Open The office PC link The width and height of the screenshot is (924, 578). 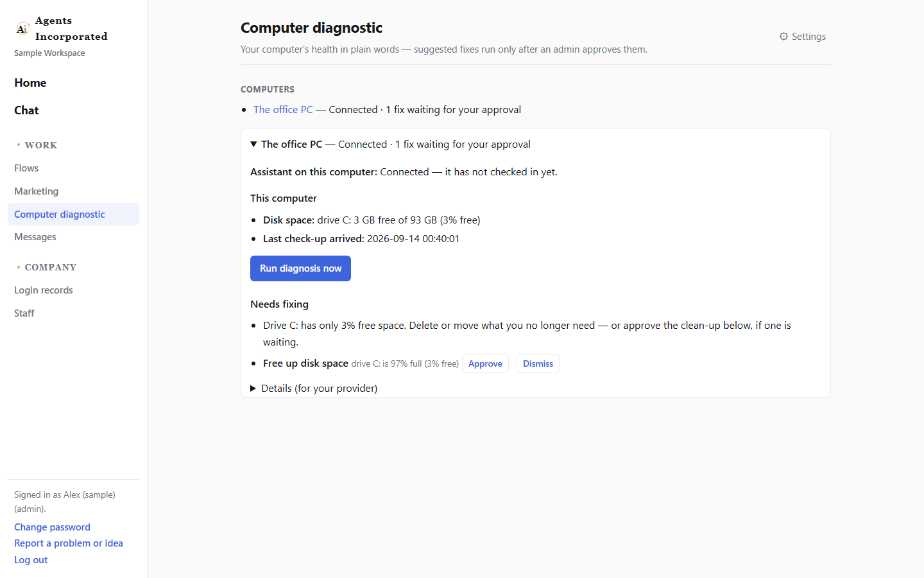[x=283, y=110]
